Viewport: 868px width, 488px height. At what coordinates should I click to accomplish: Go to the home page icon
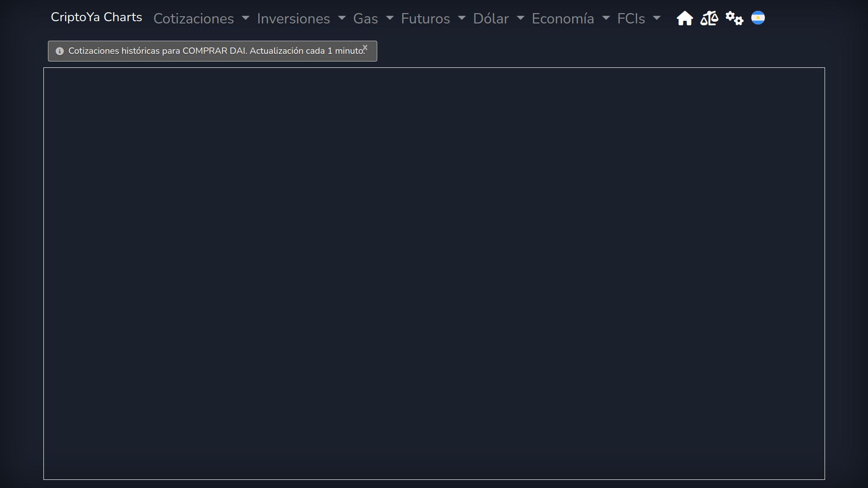(x=684, y=19)
